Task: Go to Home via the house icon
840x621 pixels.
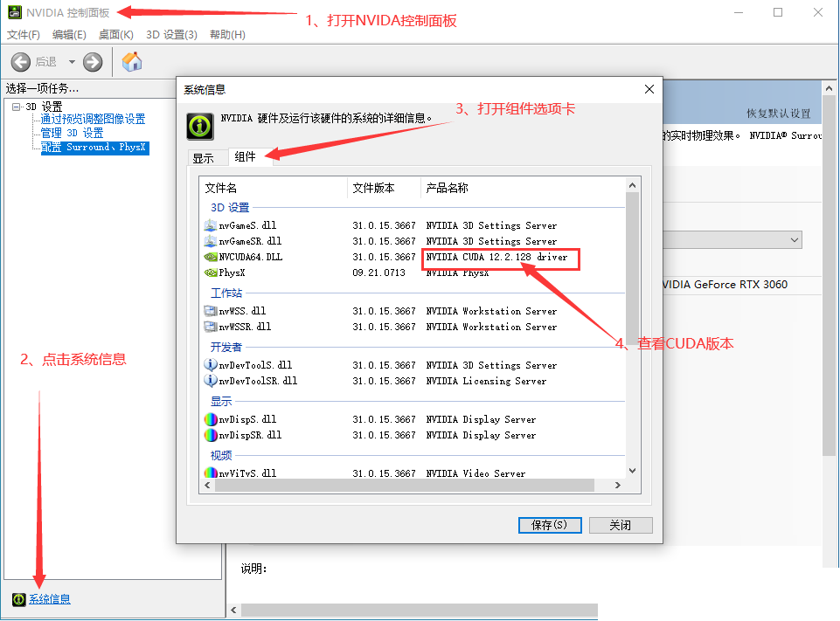Action: tap(132, 61)
